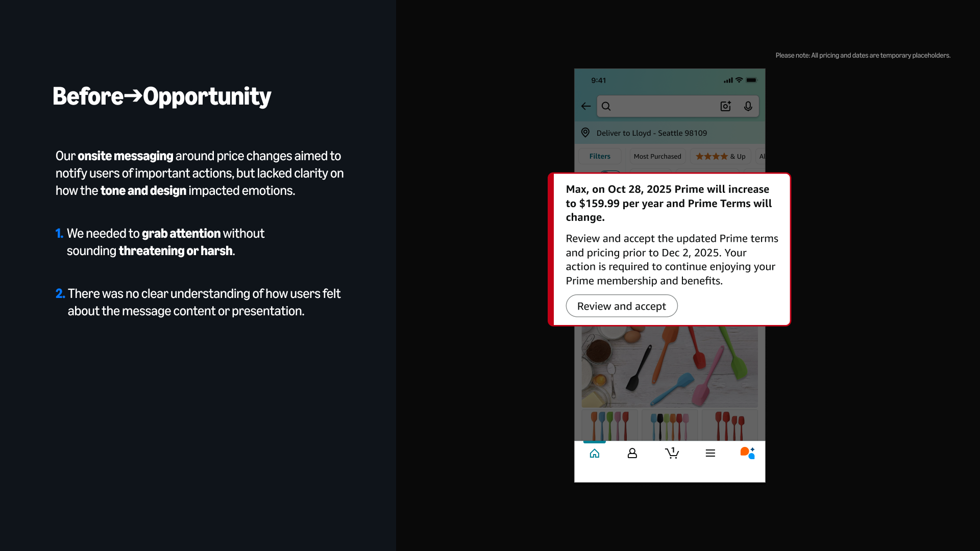Viewport: 980px width, 551px height.
Task: Open the camera lens search icon
Action: 725,106
